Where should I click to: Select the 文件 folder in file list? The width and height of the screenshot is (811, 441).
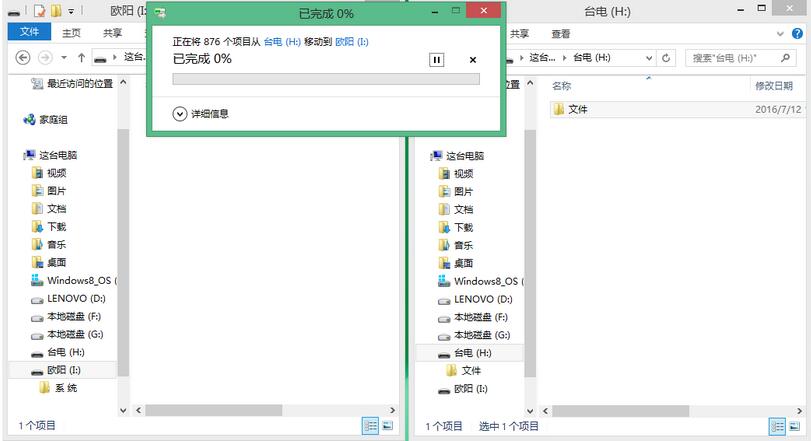click(x=677, y=109)
